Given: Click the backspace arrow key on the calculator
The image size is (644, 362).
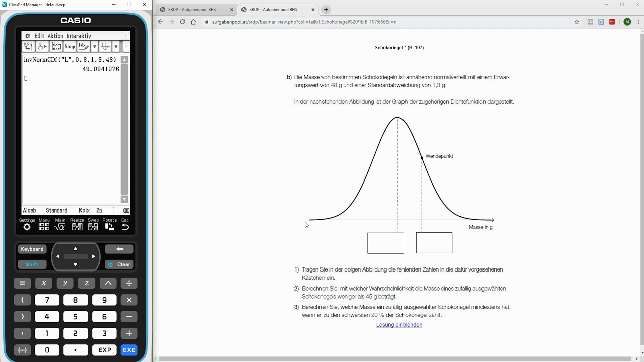Looking at the screenshot, I should click(119, 249).
